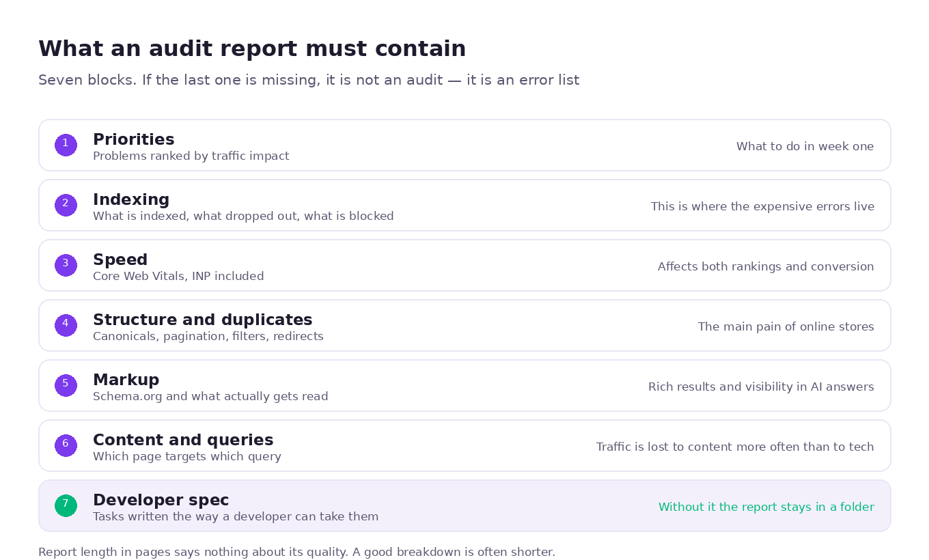Click green "Without it the report stays" note
929x560 pixels.
pyautogui.click(x=766, y=507)
